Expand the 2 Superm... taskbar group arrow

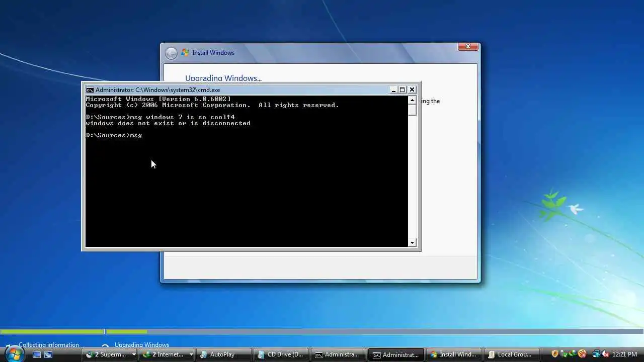point(134,354)
